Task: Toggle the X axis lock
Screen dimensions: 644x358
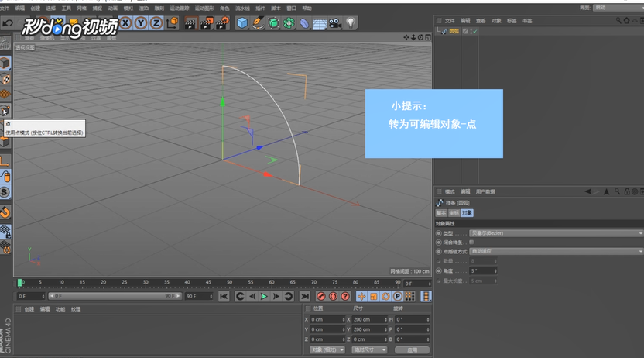Action: point(125,23)
